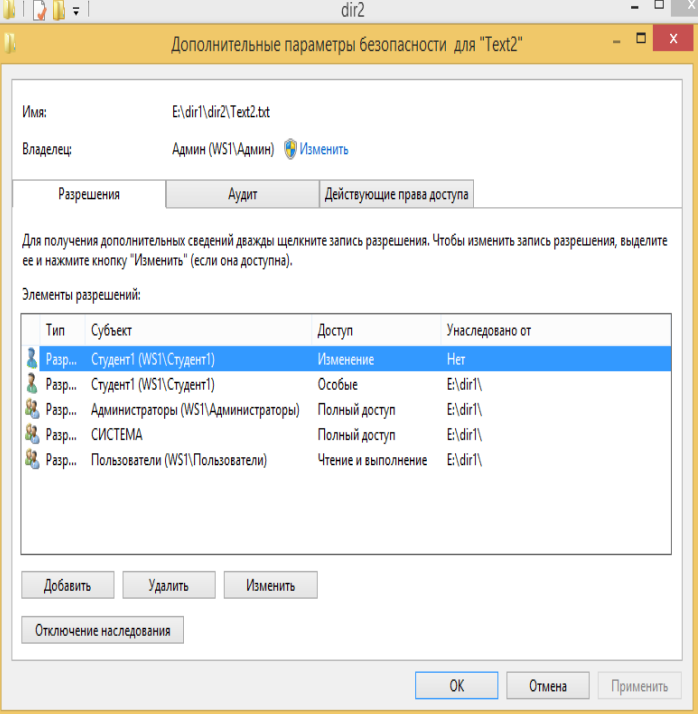Click the file path E:\dir1\dir2\Text2.txt
Viewport: 698px width, 714px height.
[221, 112]
